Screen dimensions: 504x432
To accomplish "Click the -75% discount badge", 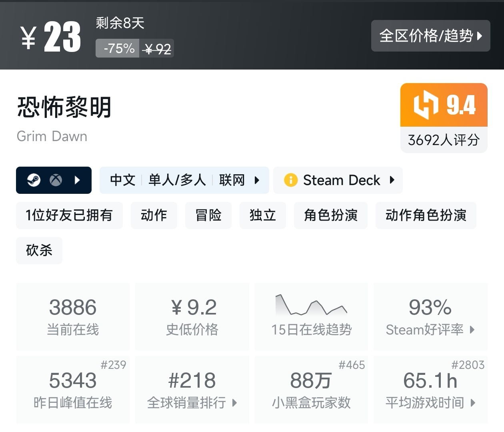I will tap(118, 48).
